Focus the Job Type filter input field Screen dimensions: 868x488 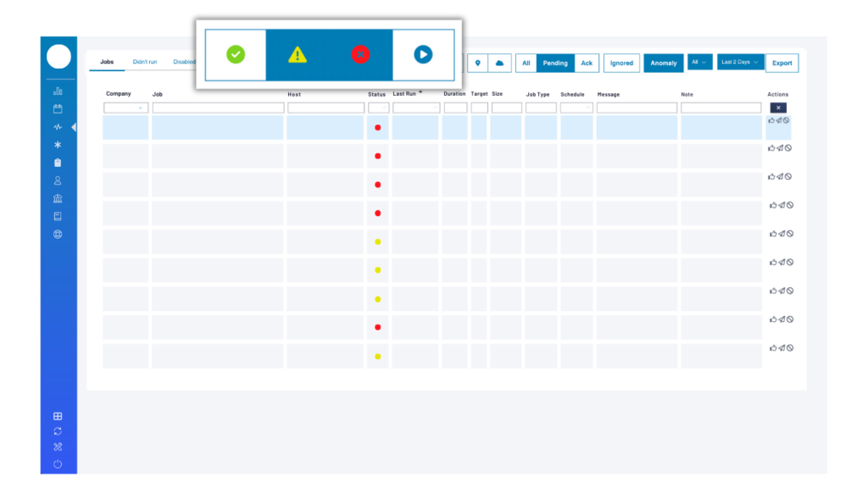pos(541,108)
